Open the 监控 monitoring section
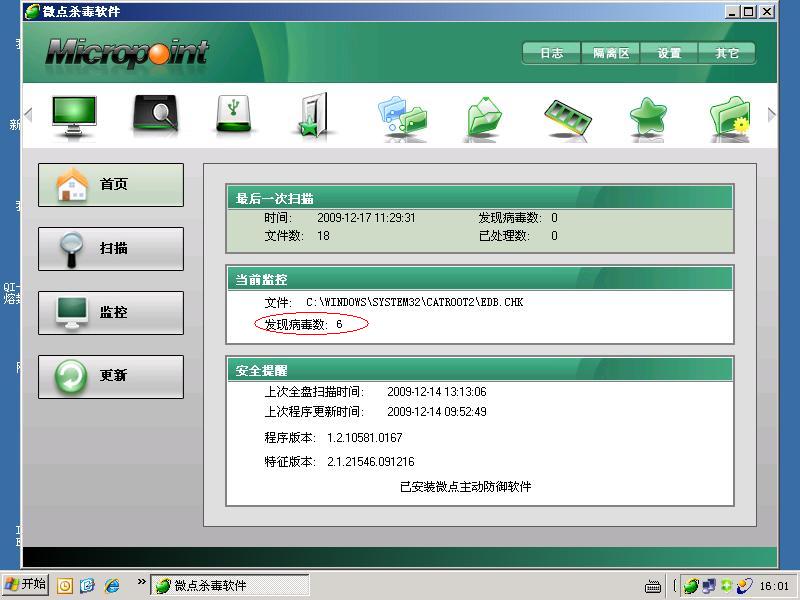Viewport: 800px width, 600px height. (111, 313)
